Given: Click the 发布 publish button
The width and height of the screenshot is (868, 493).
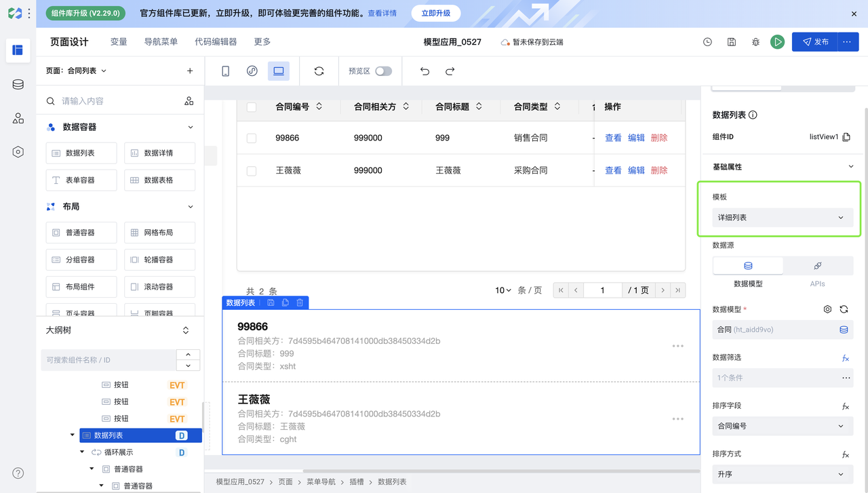Looking at the screenshot, I should coord(815,42).
